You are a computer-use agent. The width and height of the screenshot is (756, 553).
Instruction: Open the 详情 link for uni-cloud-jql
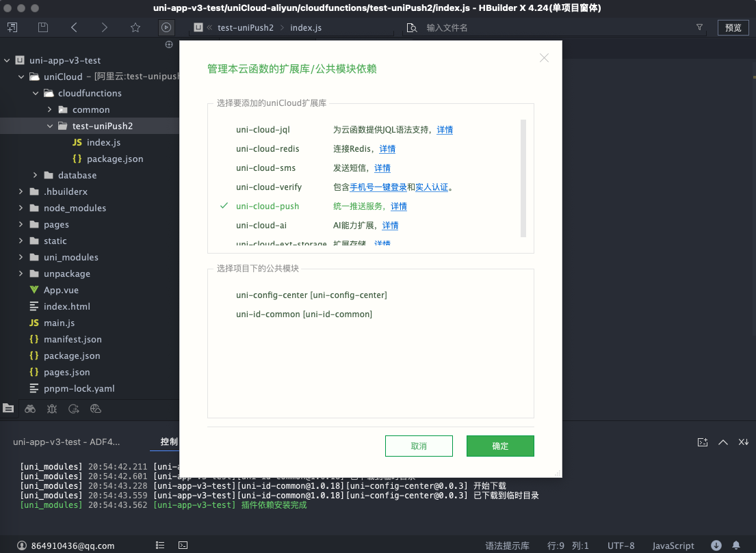[x=445, y=130]
